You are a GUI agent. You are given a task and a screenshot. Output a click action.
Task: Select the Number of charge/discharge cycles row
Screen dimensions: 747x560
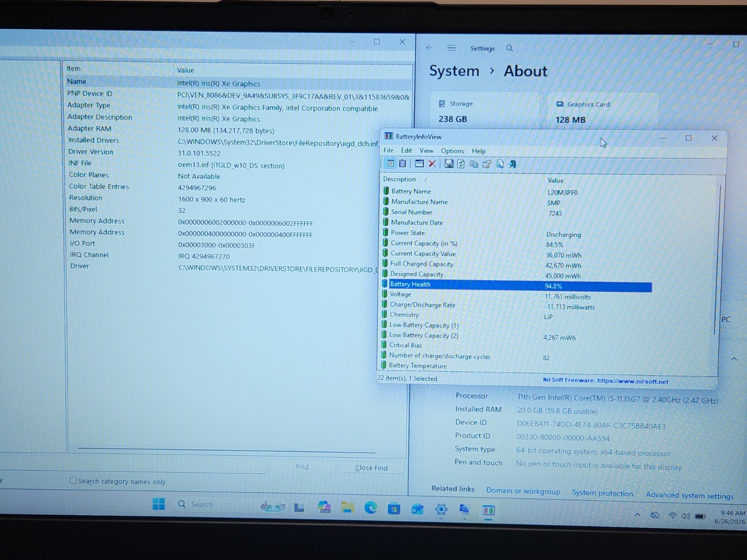[x=516, y=357]
